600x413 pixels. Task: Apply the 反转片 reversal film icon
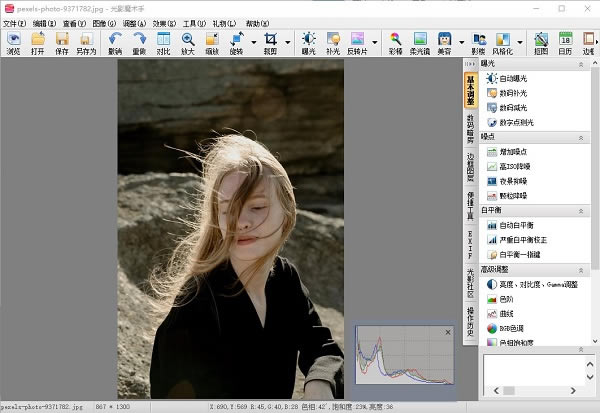click(357, 43)
